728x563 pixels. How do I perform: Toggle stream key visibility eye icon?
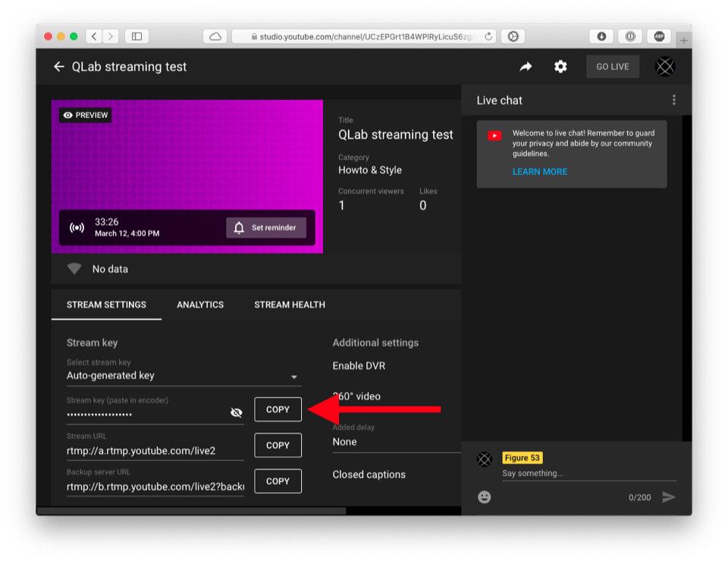[237, 412]
